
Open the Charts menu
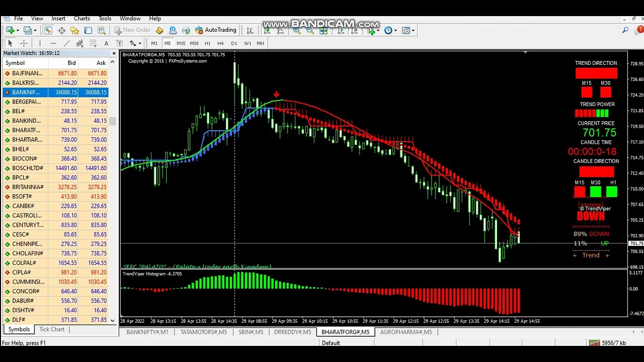tap(82, 19)
